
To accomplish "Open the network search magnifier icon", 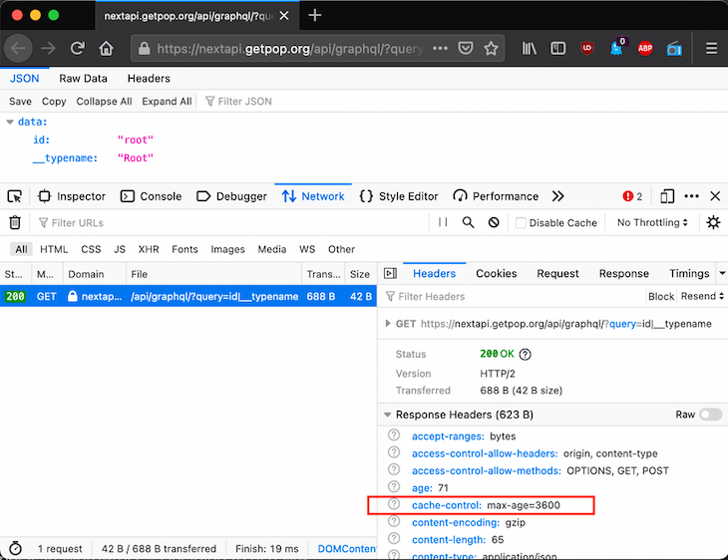I will 468,222.
